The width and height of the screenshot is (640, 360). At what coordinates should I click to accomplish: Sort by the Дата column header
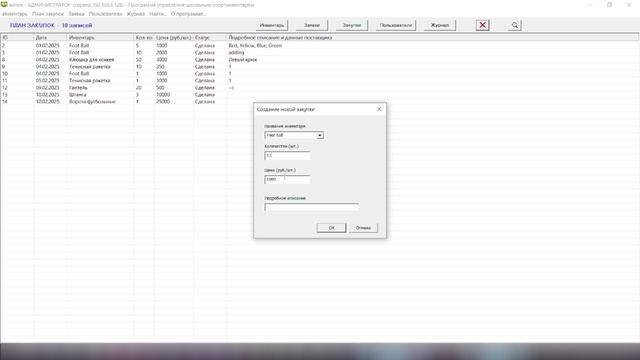tap(50, 38)
